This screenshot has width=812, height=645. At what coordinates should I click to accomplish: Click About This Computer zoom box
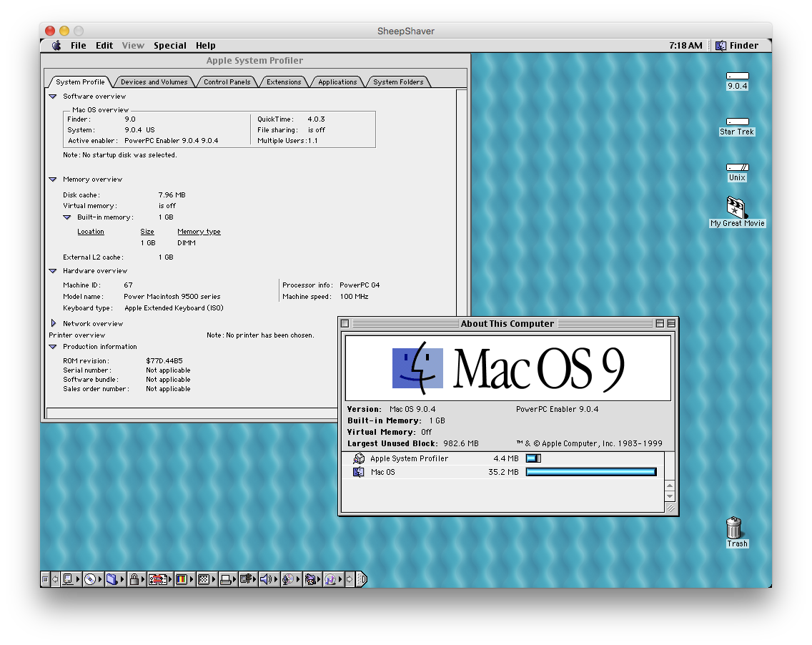pyautogui.click(x=660, y=323)
